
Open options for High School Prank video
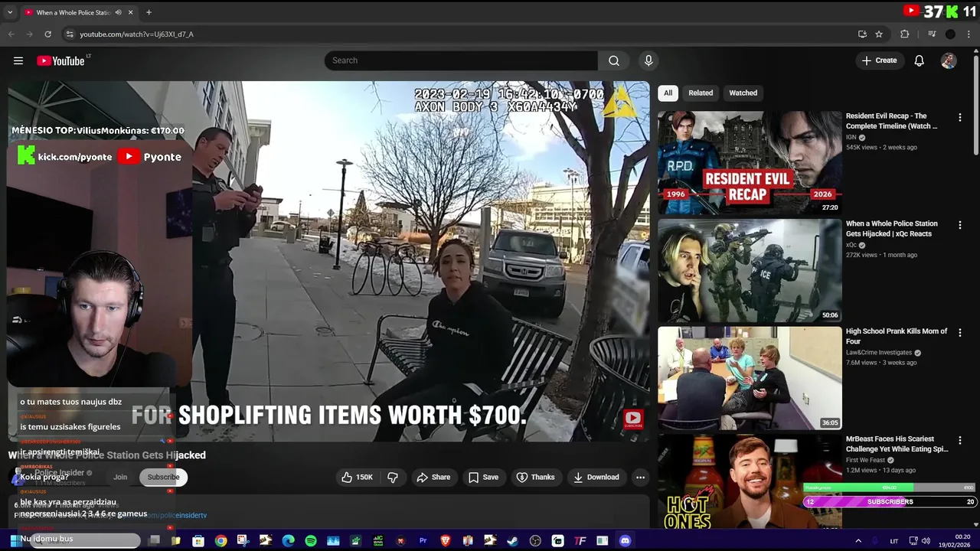click(959, 333)
